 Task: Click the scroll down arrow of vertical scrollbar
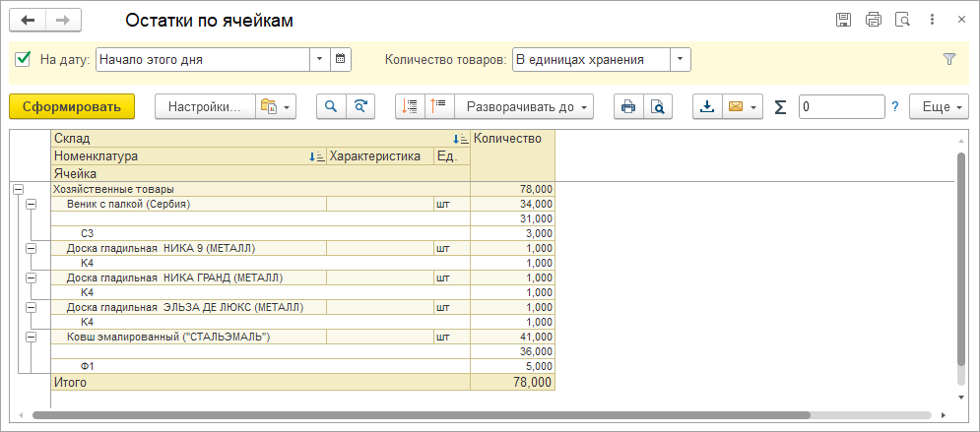tap(961, 397)
